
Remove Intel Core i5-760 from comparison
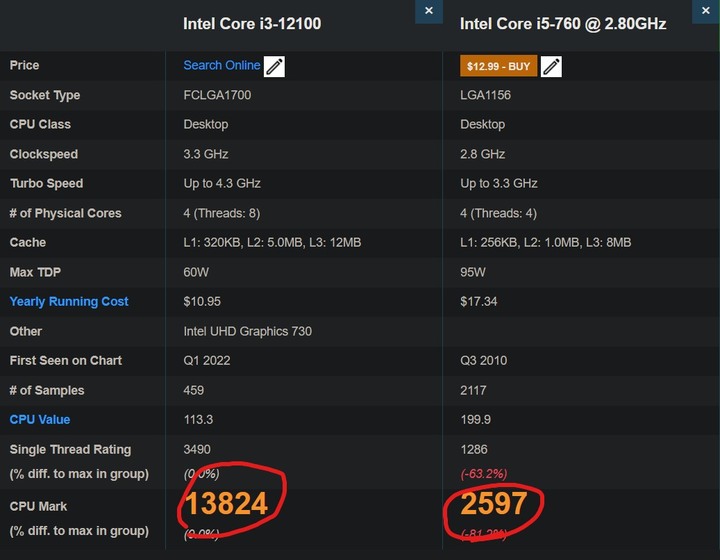pos(706,11)
